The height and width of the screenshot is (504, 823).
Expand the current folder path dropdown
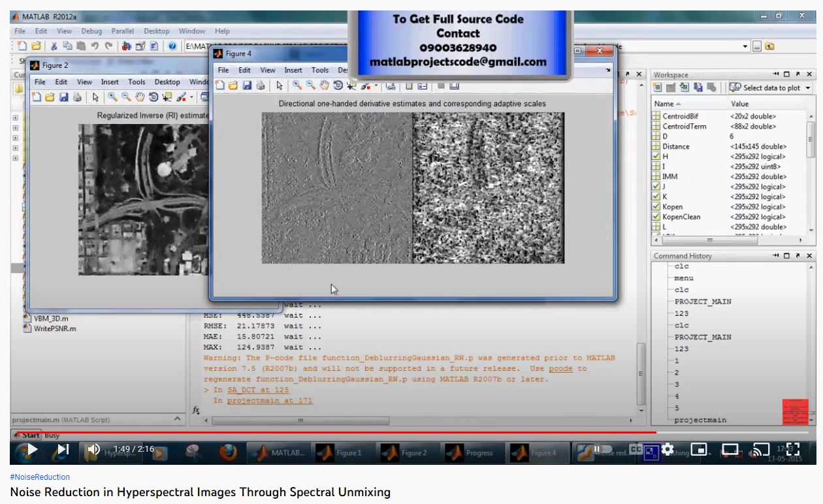(745, 46)
